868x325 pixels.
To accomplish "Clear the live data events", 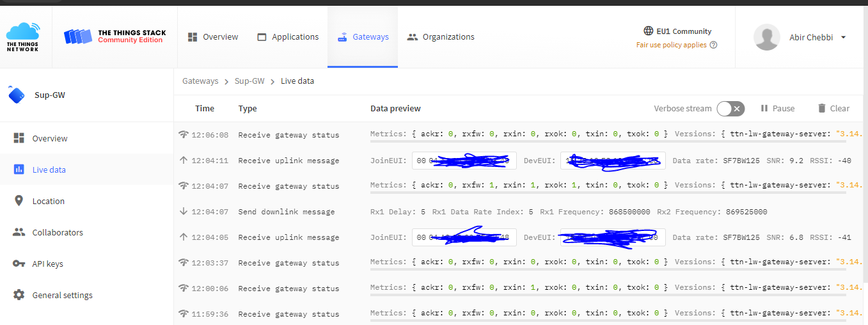I will click(833, 109).
